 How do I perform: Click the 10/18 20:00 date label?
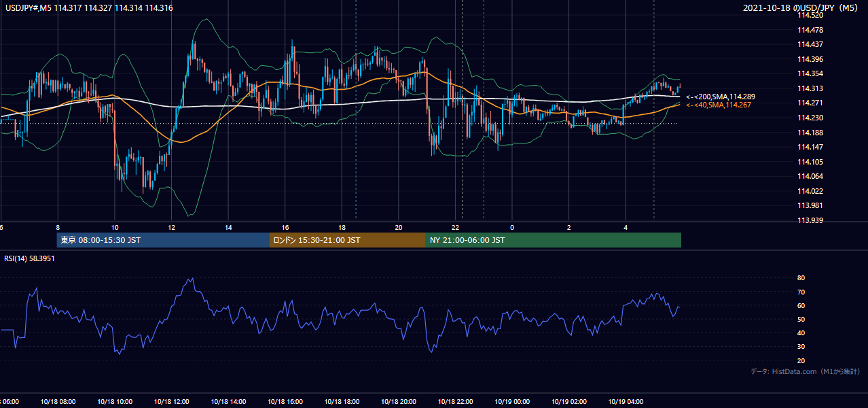pos(399,402)
